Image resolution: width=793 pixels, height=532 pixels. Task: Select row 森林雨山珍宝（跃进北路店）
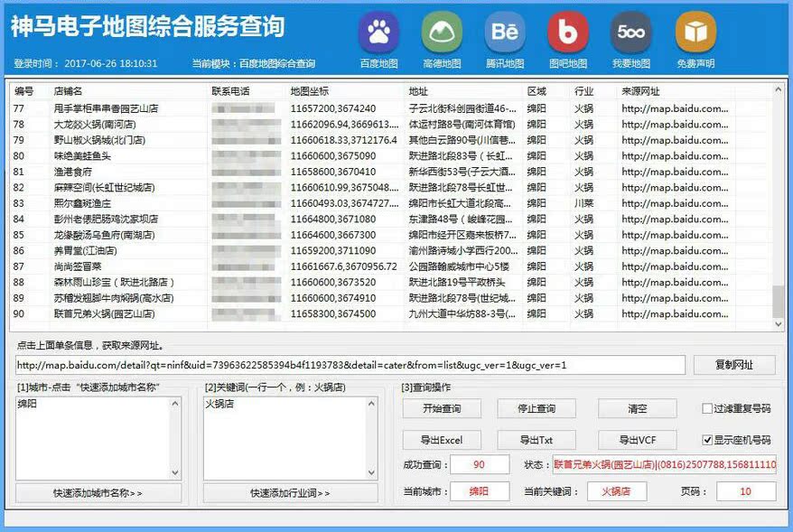(x=391, y=282)
